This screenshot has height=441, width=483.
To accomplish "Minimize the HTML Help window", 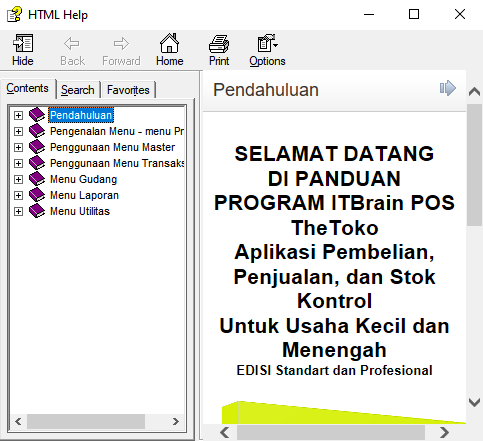I will click(369, 14).
